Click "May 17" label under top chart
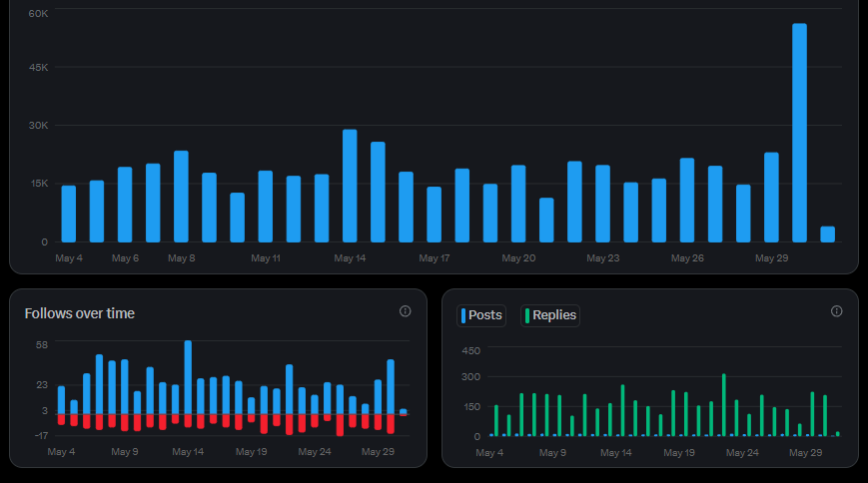Image resolution: width=868 pixels, height=483 pixels. click(x=434, y=258)
